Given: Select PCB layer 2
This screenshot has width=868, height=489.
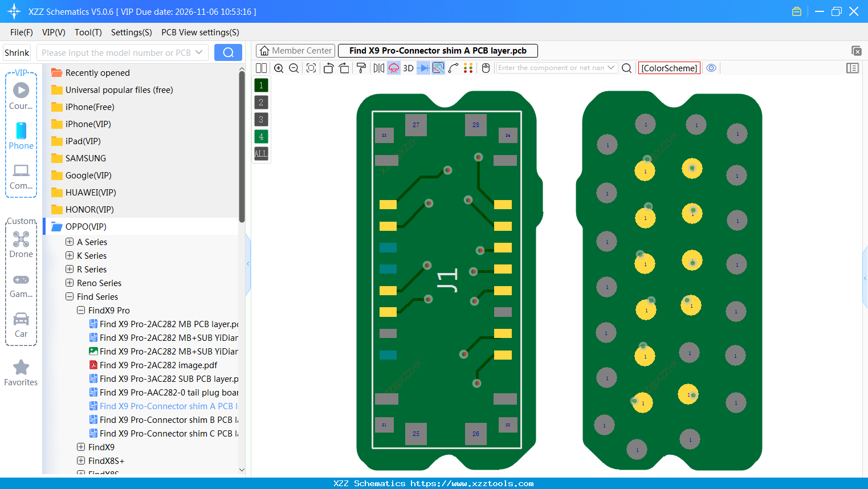Looking at the screenshot, I should [261, 103].
